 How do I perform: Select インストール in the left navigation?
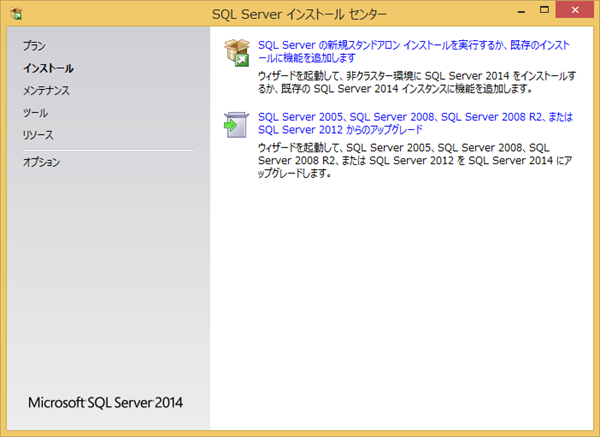[x=48, y=68]
